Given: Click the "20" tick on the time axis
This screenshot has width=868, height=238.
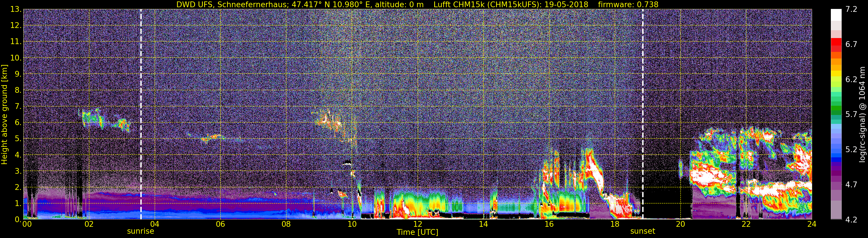Looking at the screenshot, I should coord(680,224).
